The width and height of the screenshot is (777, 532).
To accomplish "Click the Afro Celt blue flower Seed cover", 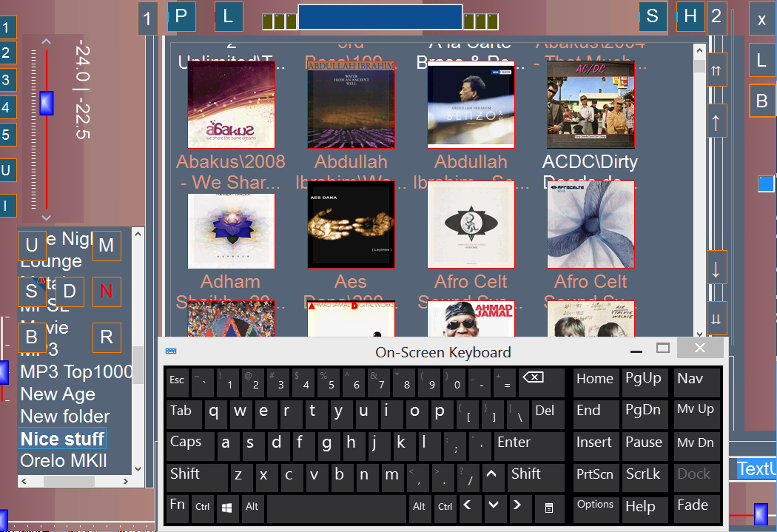I will pyautogui.click(x=591, y=224).
